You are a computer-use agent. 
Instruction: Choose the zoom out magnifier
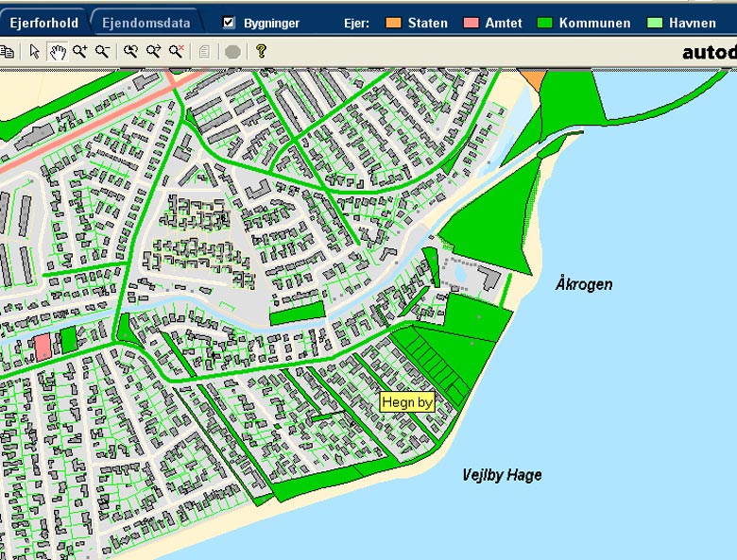(102, 51)
